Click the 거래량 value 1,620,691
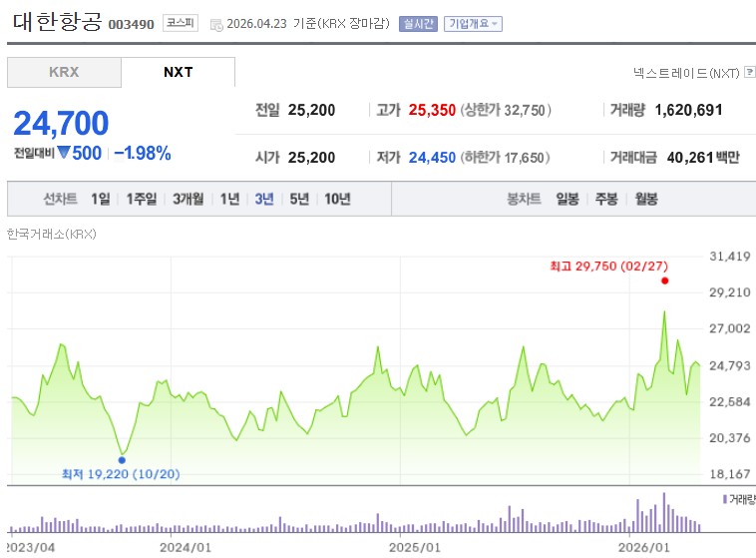Image resolution: width=756 pixels, height=558 pixels. click(688, 110)
